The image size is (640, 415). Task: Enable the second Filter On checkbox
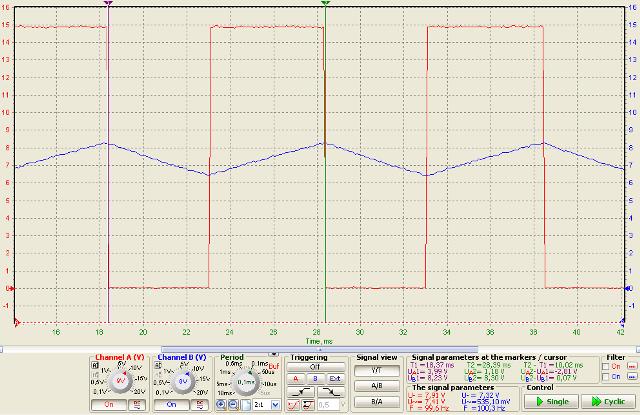[606, 378]
